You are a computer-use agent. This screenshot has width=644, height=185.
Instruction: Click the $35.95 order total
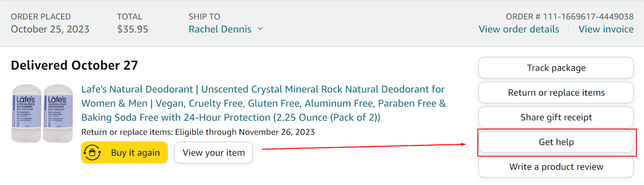(132, 29)
